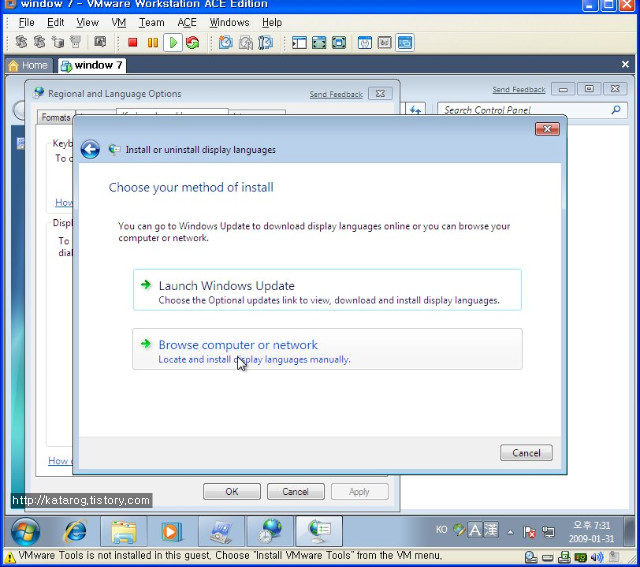
Task: Click the taskbar clock showing 7:31
Action: coord(591,532)
